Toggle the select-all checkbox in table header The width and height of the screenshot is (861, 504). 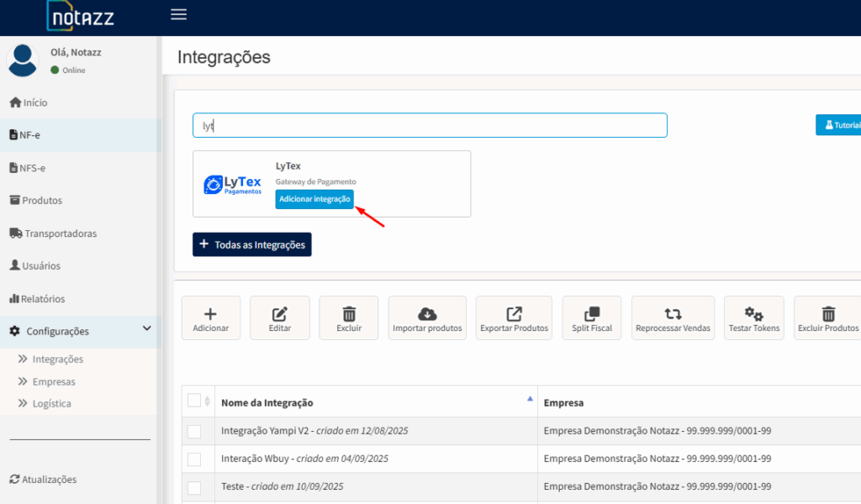coord(194,401)
